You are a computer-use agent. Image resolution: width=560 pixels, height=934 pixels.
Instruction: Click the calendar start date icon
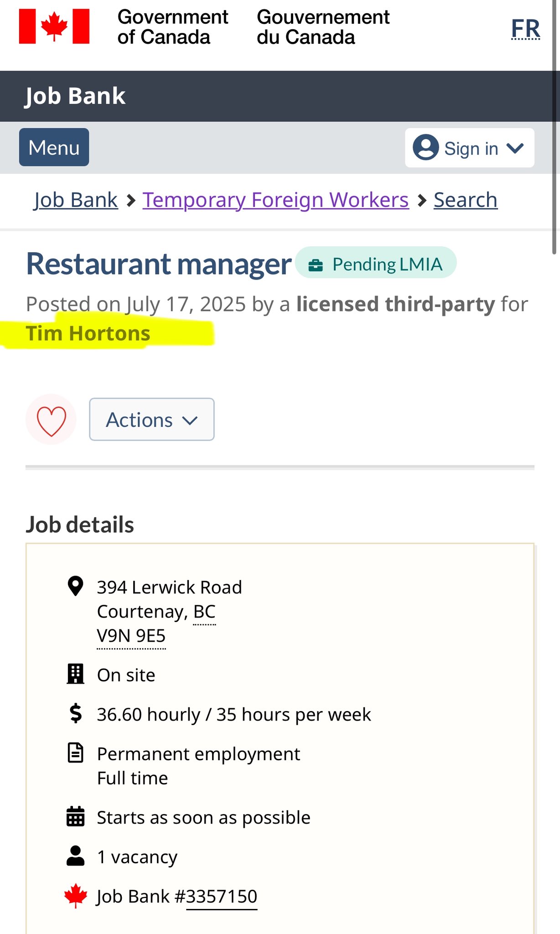(75, 817)
